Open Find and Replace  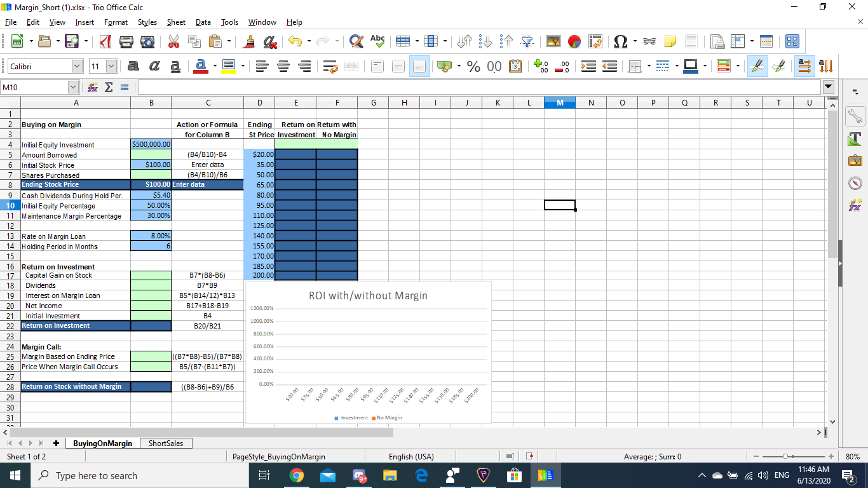point(358,41)
